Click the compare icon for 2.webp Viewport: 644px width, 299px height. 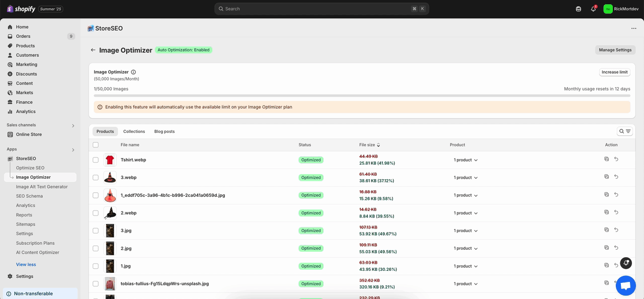point(606,212)
